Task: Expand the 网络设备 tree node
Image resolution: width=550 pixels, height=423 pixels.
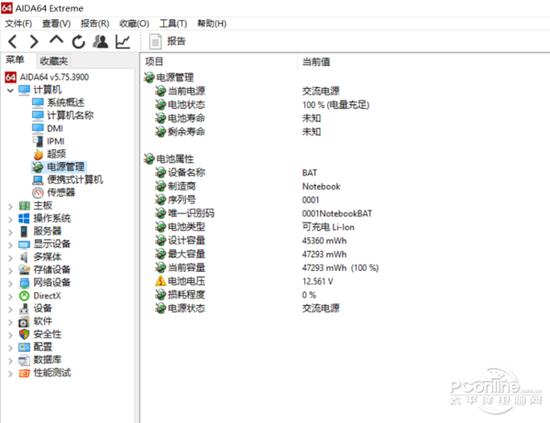Action: point(10,283)
